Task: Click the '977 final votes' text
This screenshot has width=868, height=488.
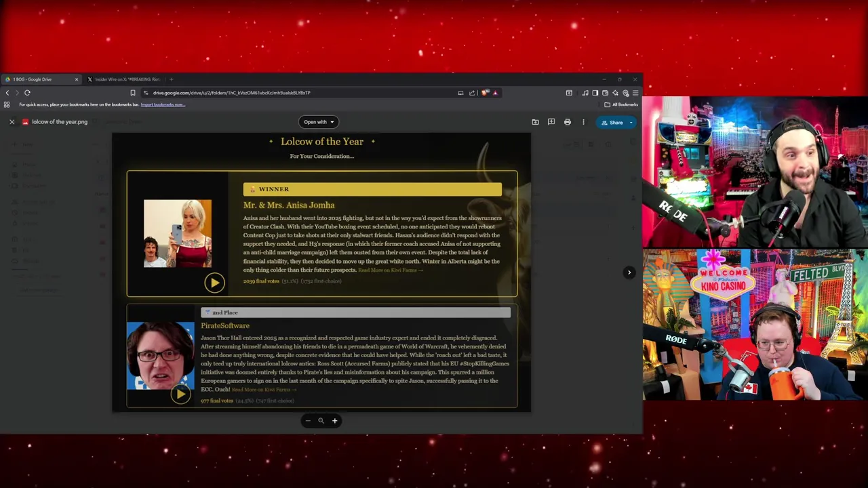Action: click(x=217, y=401)
